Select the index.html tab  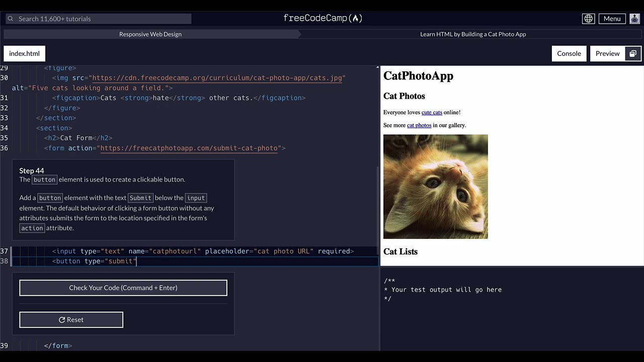(x=24, y=54)
